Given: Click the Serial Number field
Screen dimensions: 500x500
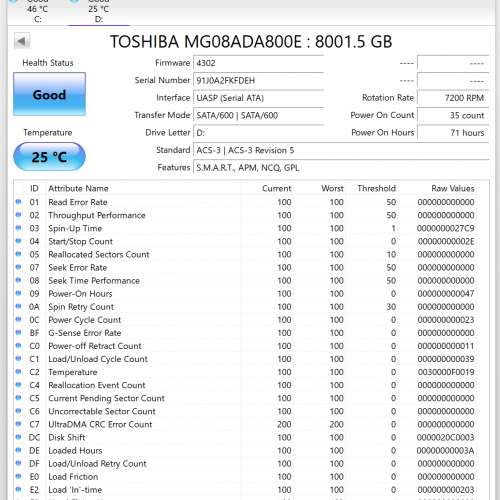Looking at the screenshot, I should click(x=258, y=80).
